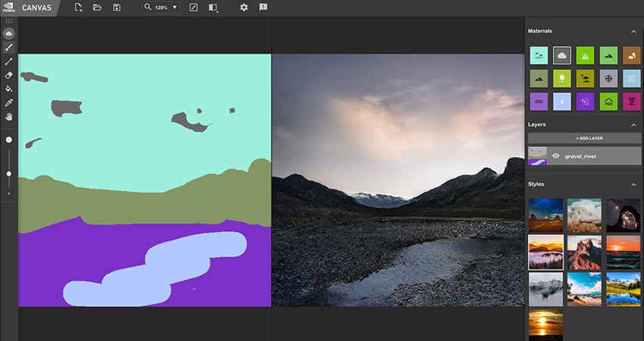Image resolution: width=644 pixels, height=341 pixels.
Task: Collapse the Materials panel
Action: tap(633, 31)
